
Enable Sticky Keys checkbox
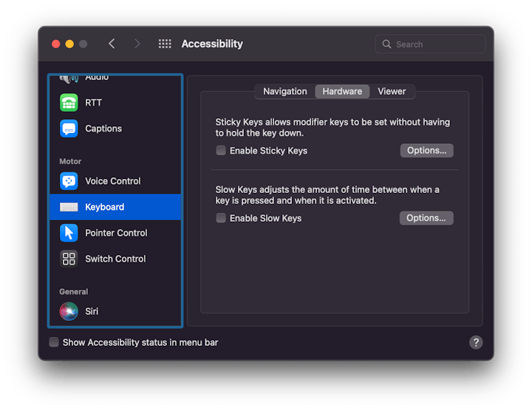pos(221,151)
